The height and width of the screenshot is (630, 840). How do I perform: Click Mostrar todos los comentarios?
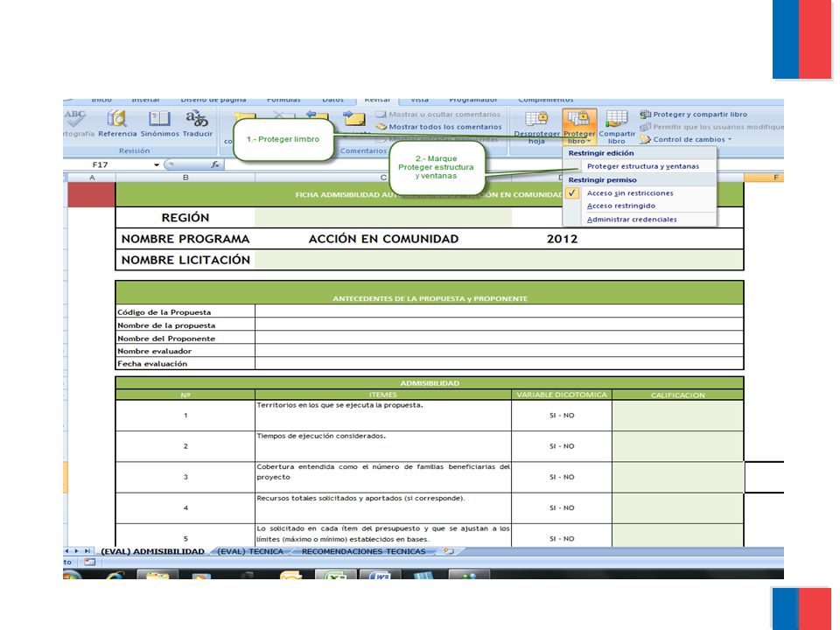[x=439, y=127]
